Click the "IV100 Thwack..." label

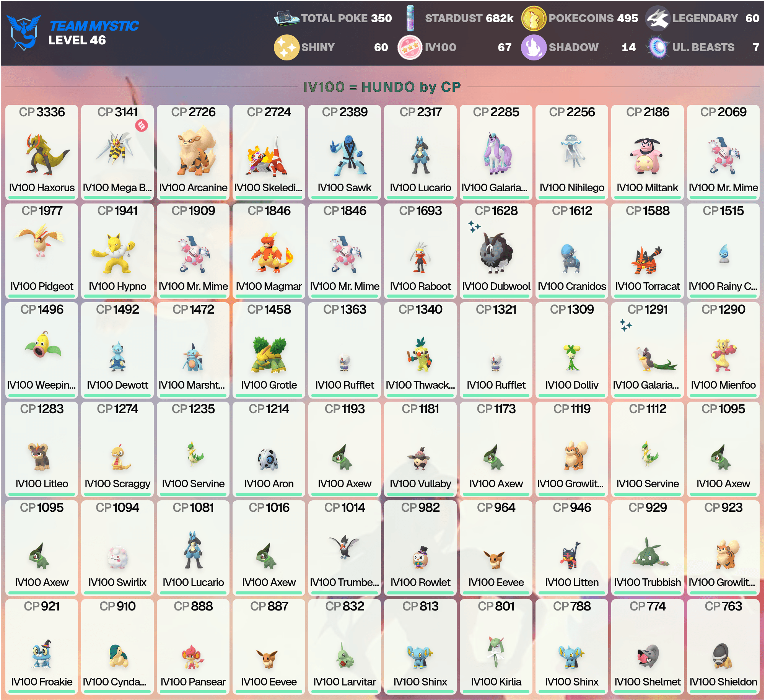(x=420, y=385)
